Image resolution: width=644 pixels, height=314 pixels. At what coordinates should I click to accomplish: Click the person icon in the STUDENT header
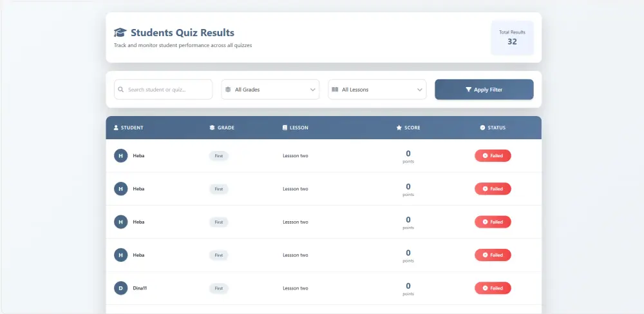(x=116, y=128)
